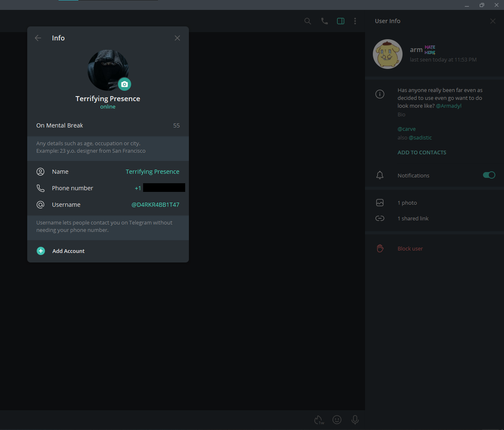Close the User Info panel
This screenshot has height=430, width=504.
coord(493,21)
